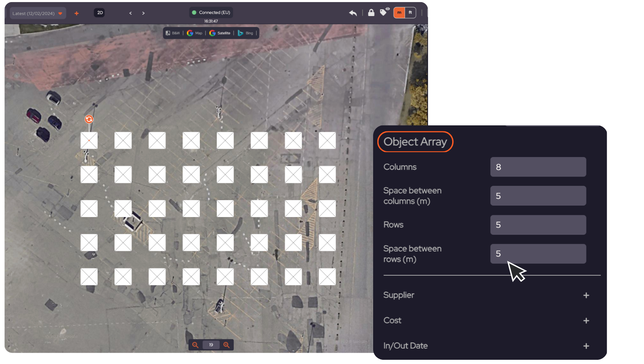Click the orange rotate icon on the map
Image resolution: width=644 pixels, height=364 pixels.
tap(89, 120)
